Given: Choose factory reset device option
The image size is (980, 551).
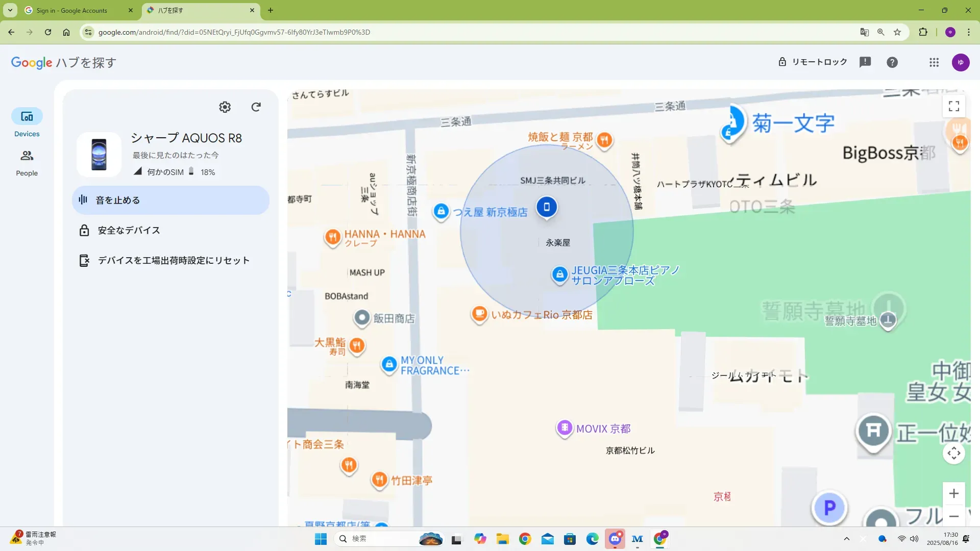Looking at the screenshot, I should (x=174, y=260).
